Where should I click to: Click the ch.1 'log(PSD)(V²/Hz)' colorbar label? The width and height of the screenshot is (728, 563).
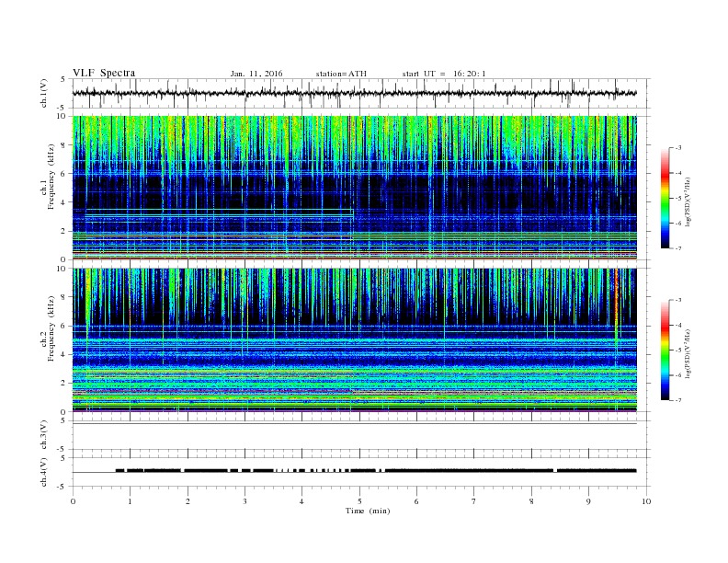pyautogui.click(x=688, y=201)
